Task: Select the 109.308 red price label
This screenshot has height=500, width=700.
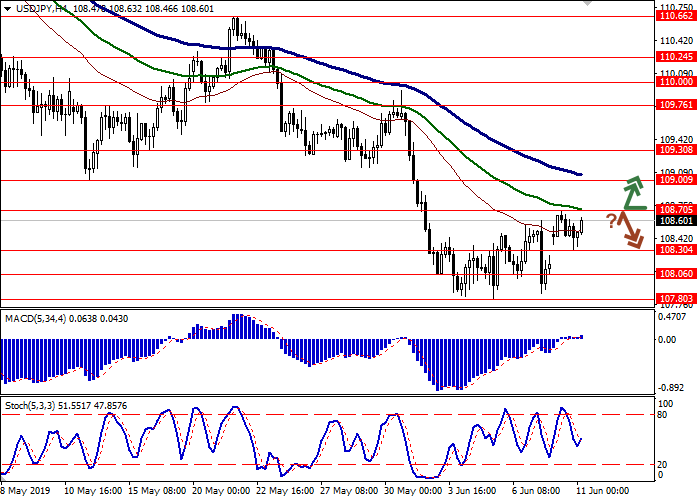Action: click(x=676, y=150)
